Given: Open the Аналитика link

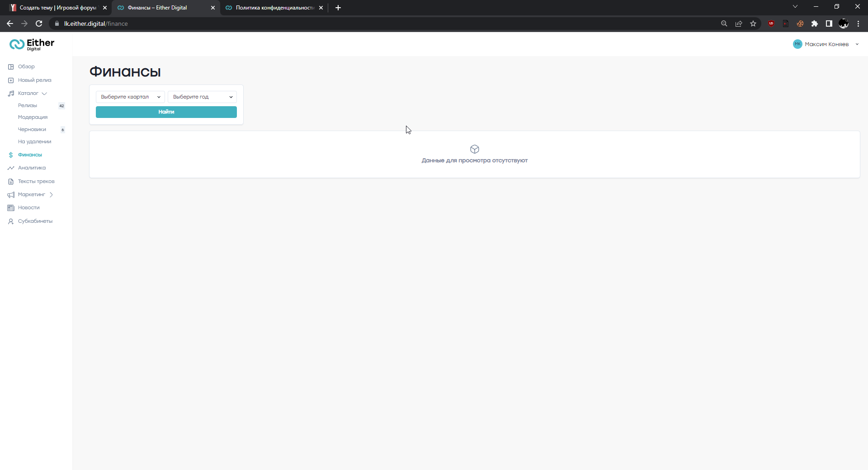Looking at the screenshot, I should (x=32, y=168).
